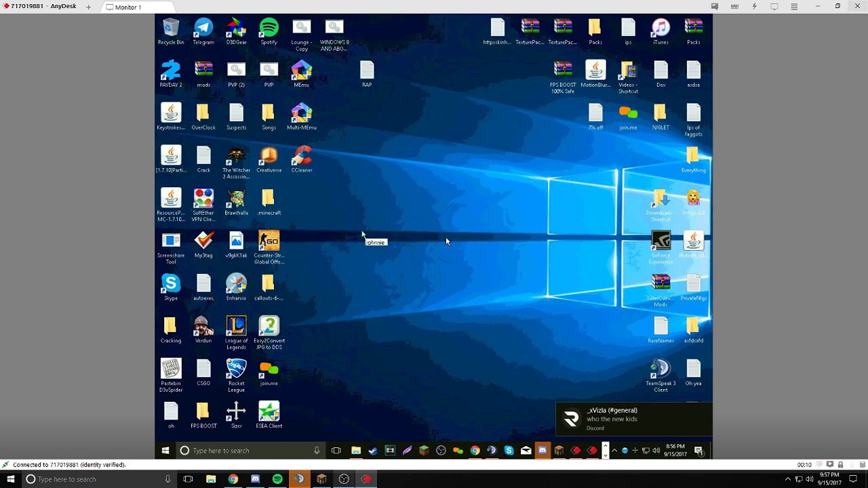
Task: Open the Windows Start menu
Action: (165, 450)
